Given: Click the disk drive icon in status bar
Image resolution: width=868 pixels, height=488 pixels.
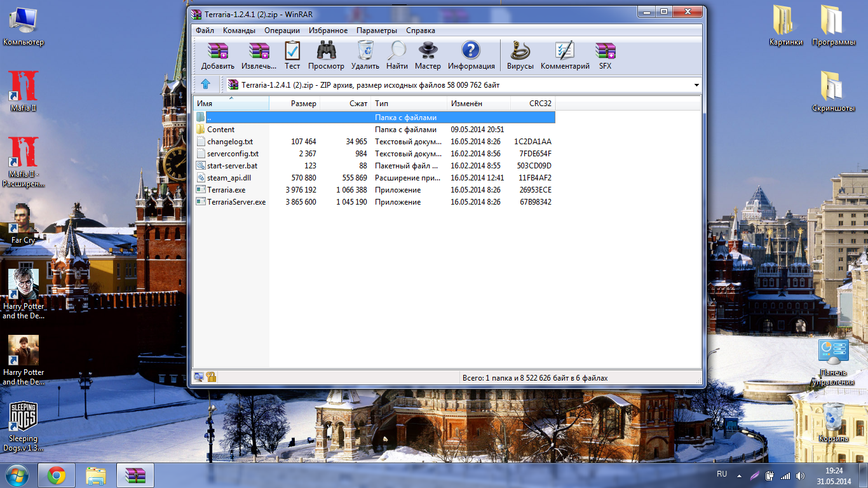Looking at the screenshot, I should point(199,377).
